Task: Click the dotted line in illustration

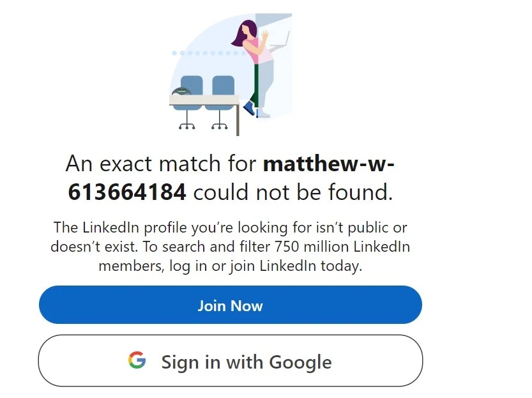Action: [204, 54]
